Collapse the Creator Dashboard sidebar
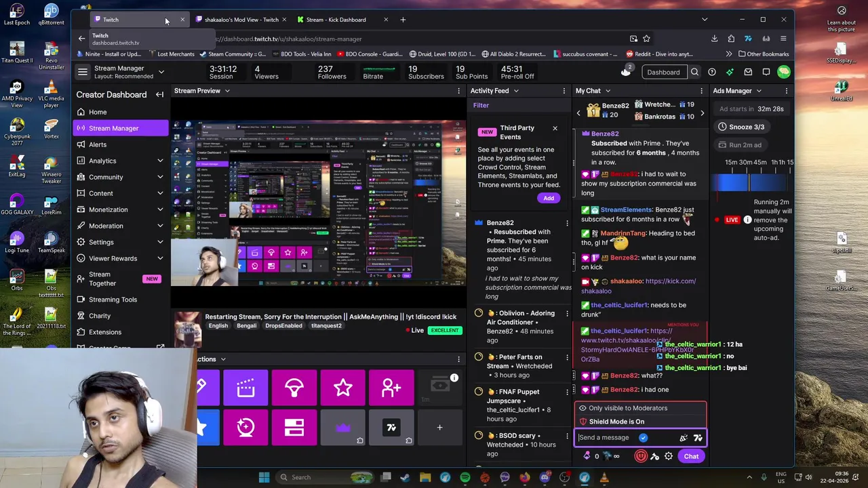This screenshot has height=488, width=868. tap(159, 95)
